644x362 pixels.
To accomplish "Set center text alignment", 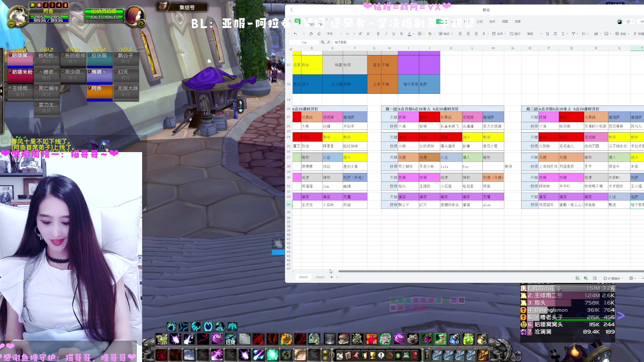I will click(468, 34).
